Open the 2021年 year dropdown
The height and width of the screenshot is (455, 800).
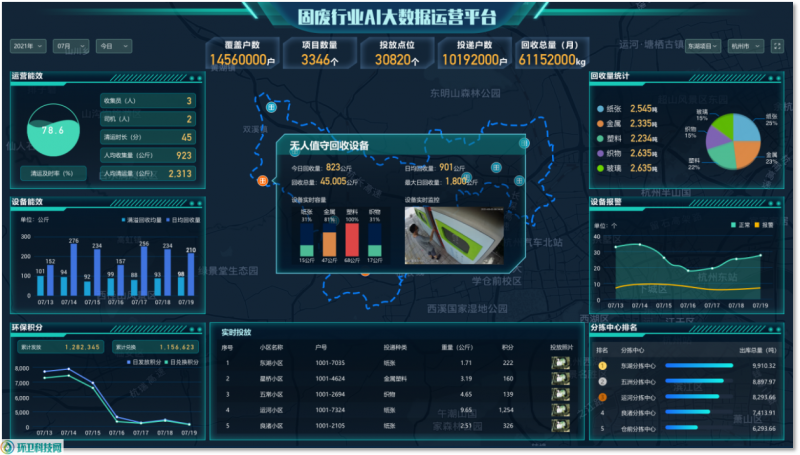tap(28, 46)
